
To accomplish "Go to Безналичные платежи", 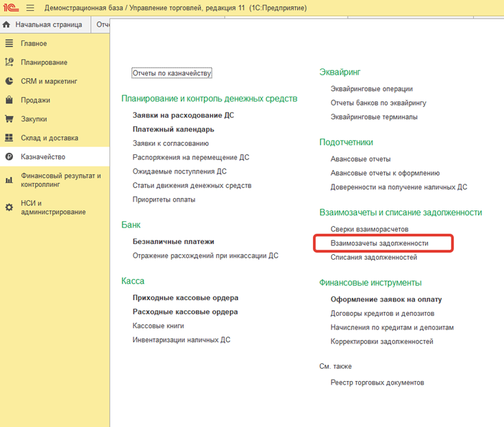I will (173, 241).
